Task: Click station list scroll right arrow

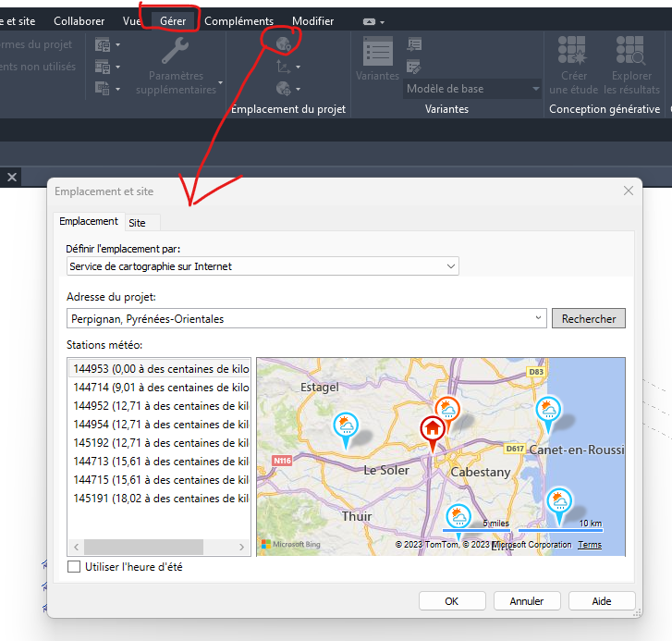Action: (x=241, y=547)
